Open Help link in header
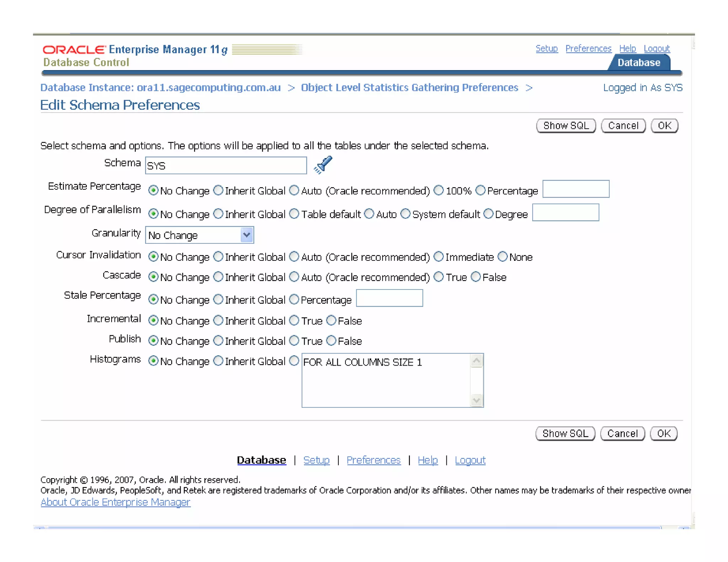The width and height of the screenshot is (728, 562). pos(627,48)
